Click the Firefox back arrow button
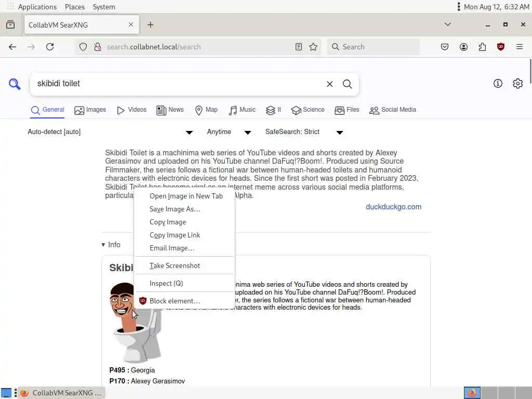Viewport: 532px width, 399px height. (x=12, y=47)
